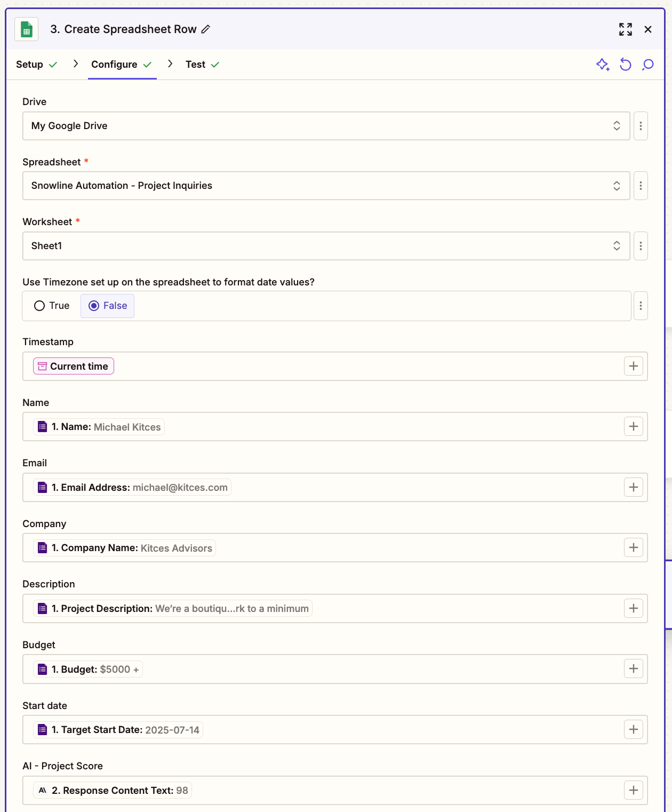Screen dimensions: 672x812
Task: Add data to AI Project Score field
Action: [x=634, y=790]
